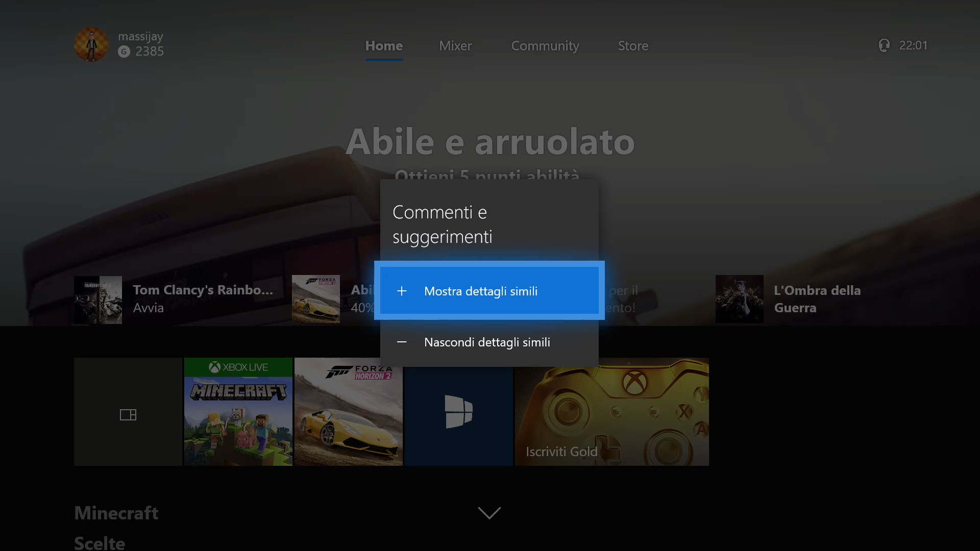Click the Xbox Live Minecraft tile
Image resolution: width=980 pixels, height=551 pixels.
(x=238, y=412)
